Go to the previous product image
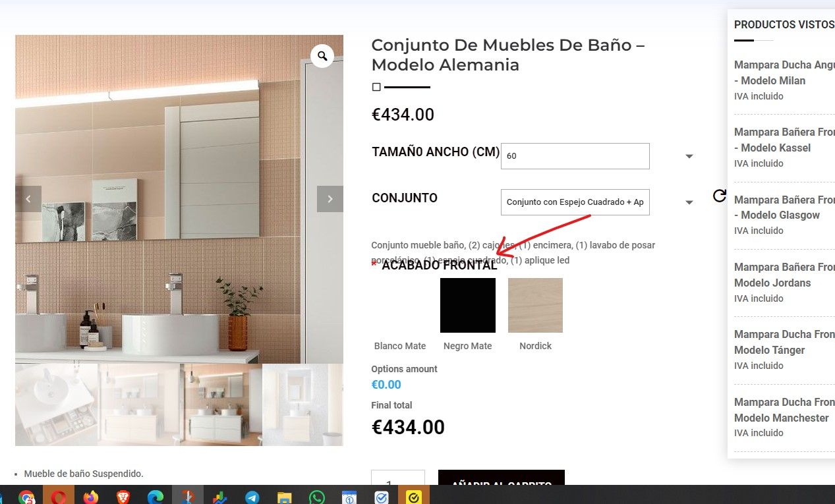 [28, 199]
